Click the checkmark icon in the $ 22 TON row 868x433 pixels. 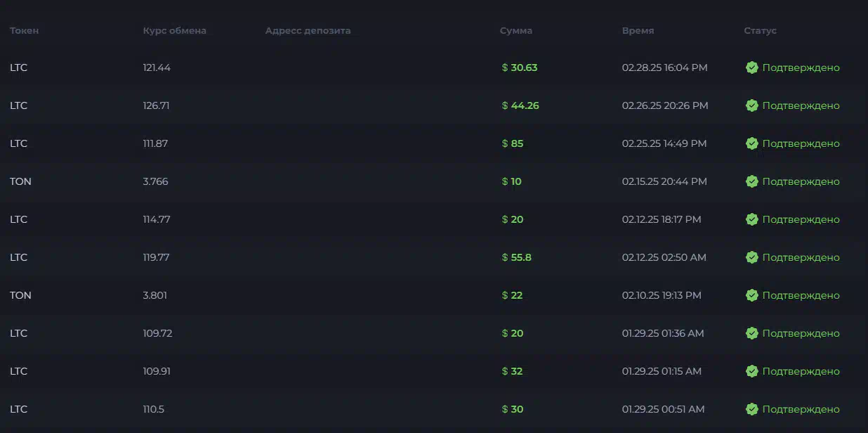[751, 295]
